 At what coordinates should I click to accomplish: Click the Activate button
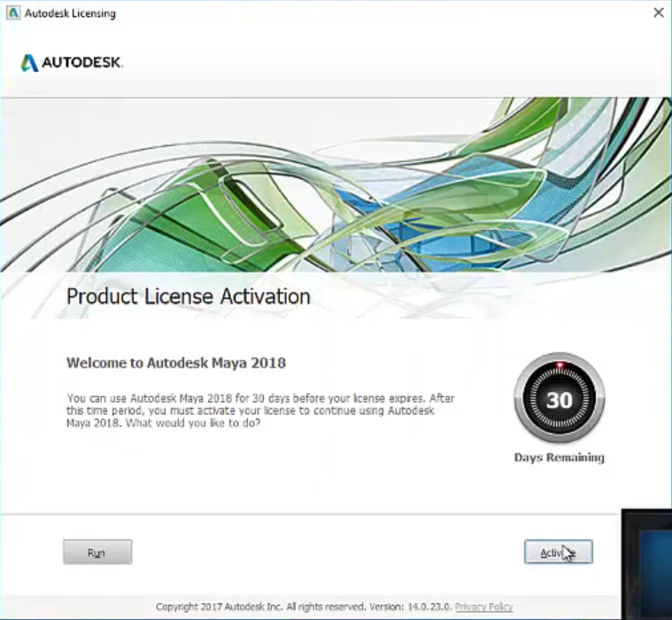click(x=558, y=552)
